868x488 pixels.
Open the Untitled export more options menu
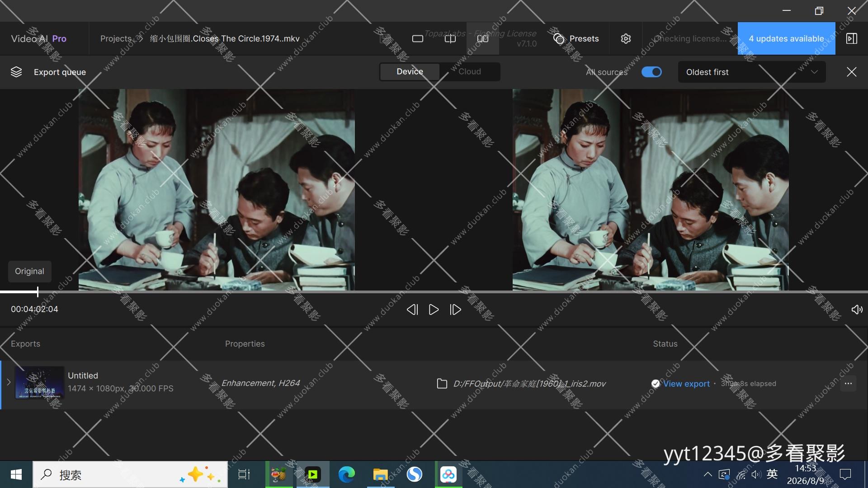(848, 384)
